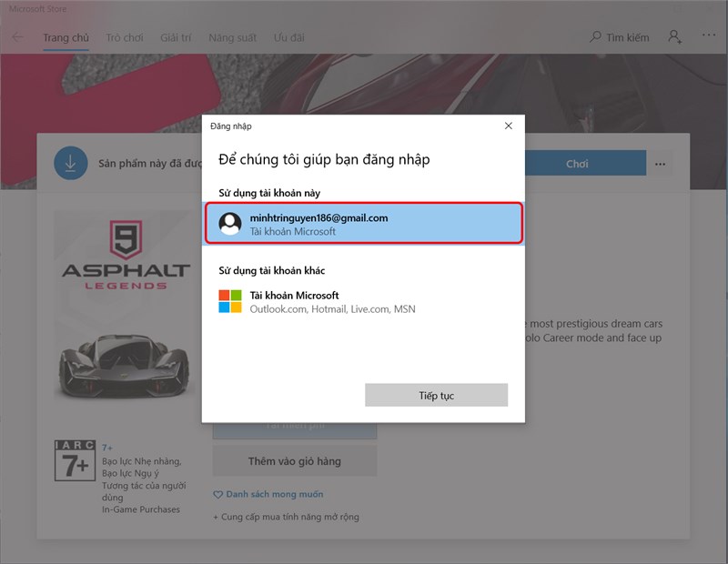Click the In-Game Purchases text
728x564 pixels.
point(141,509)
